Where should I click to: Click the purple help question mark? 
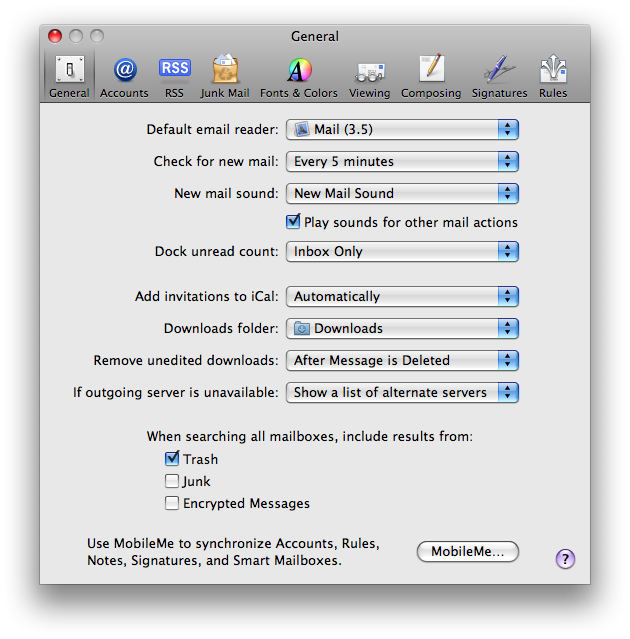tap(565, 559)
